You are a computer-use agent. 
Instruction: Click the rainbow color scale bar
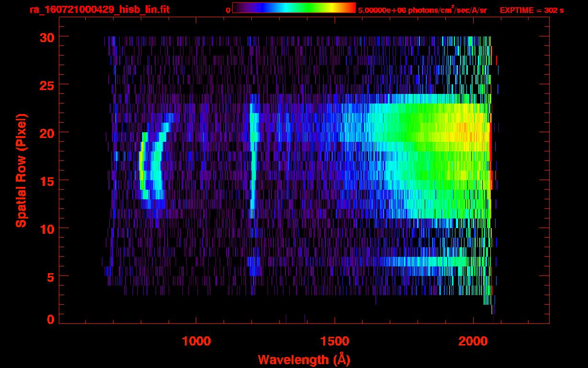point(294,8)
